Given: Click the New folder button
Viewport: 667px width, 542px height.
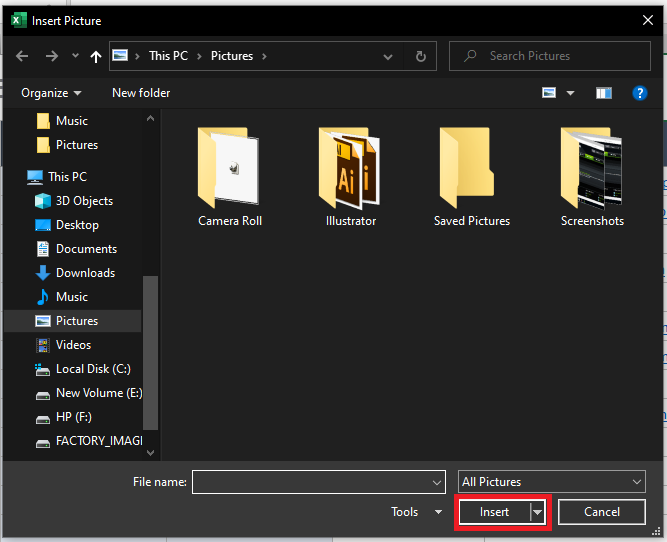Looking at the screenshot, I should click(x=141, y=93).
